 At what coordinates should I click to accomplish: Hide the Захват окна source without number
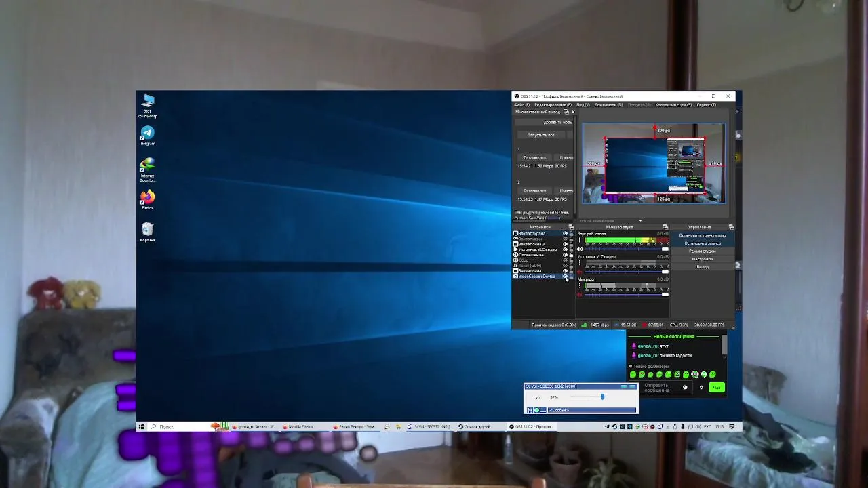pos(565,271)
